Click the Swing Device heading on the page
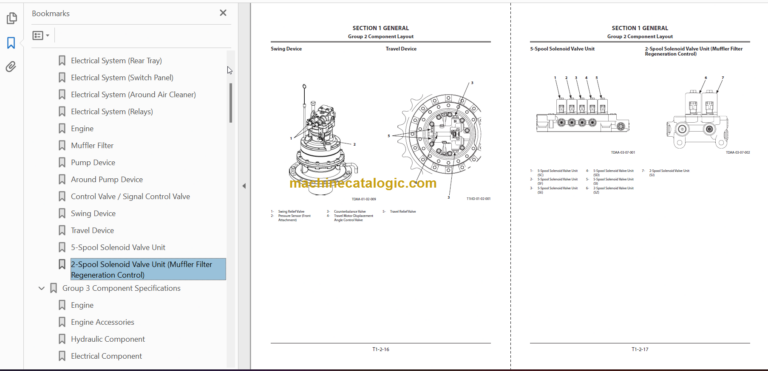 tap(286, 49)
